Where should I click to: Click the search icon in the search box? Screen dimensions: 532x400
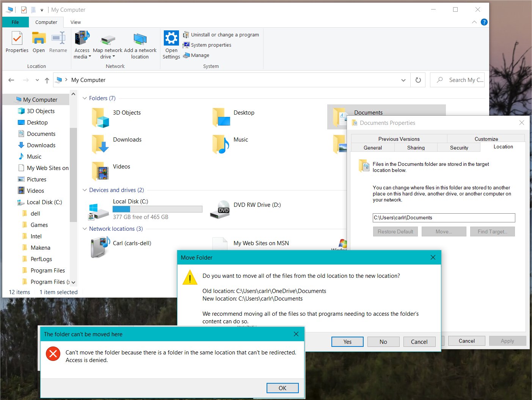tap(439, 80)
